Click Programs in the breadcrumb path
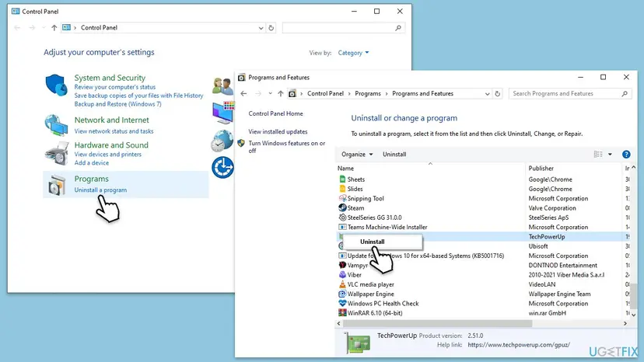 (x=368, y=93)
